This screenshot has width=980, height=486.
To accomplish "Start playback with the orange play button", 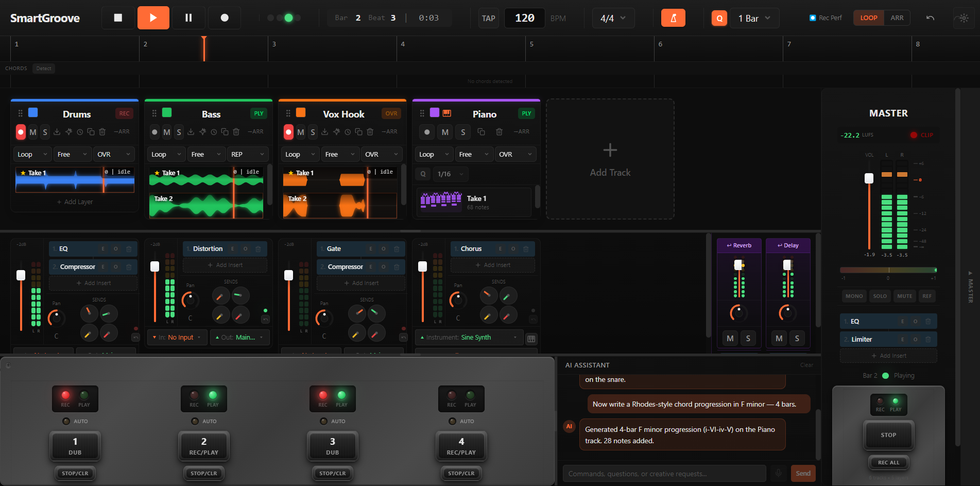I will [x=153, y=18].
